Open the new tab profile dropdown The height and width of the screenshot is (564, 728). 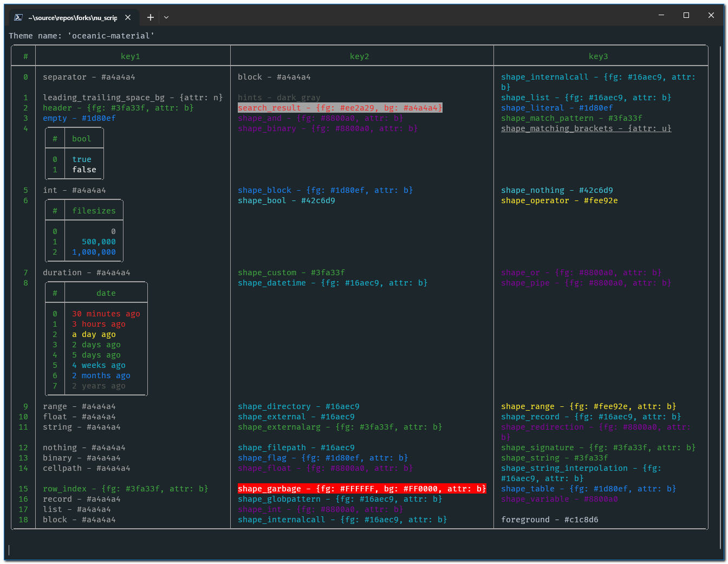[x=166, y=17]
